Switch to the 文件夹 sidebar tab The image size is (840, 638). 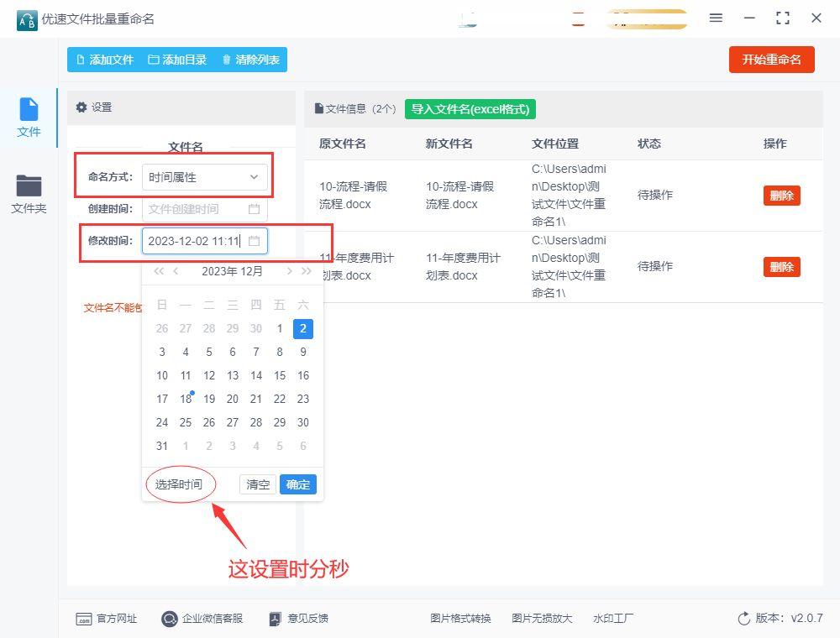click(x=29, y=194)
